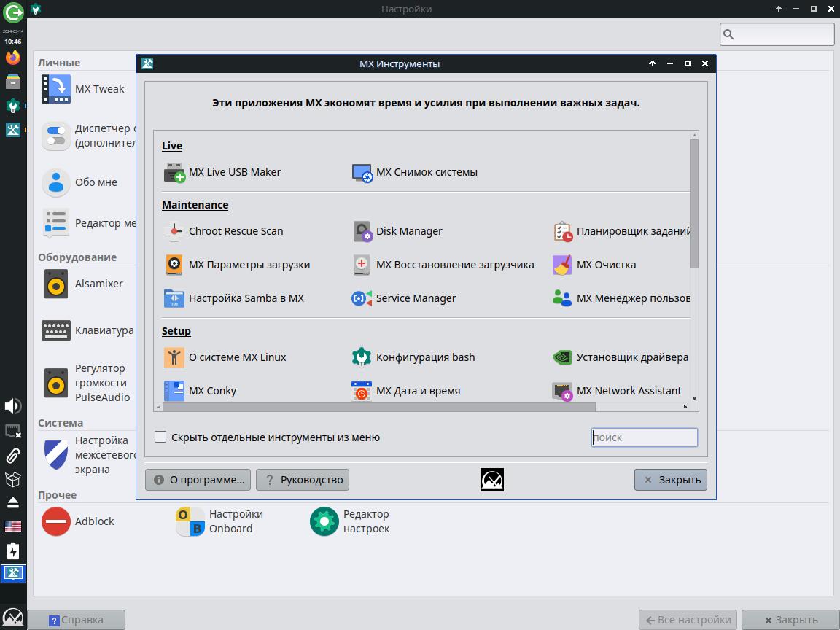The width and height of the screenshot is (840, 630).
Task: Click Закрыть button in Настройки window
Action: point(790,620)
